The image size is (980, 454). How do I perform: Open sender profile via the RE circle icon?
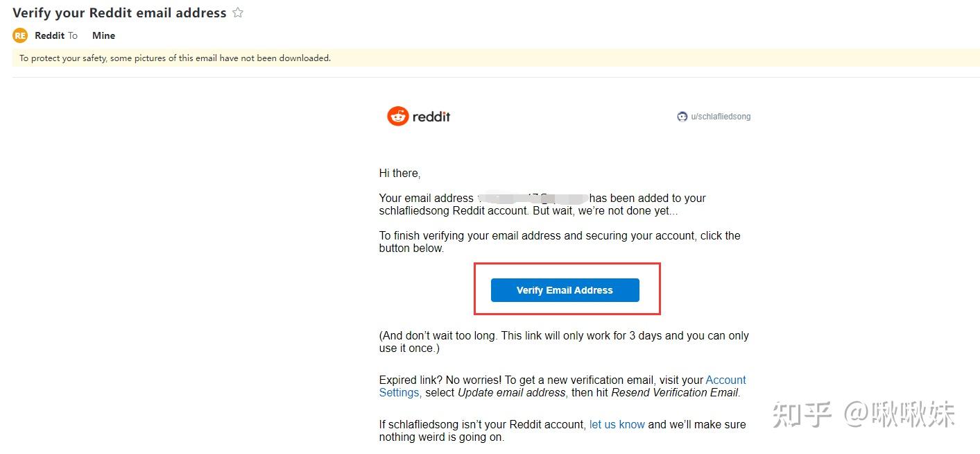(19, 35)
